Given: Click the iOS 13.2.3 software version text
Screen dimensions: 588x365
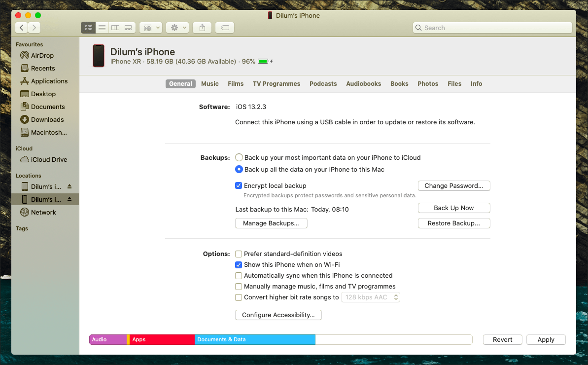Looking at the screenshot, I should point(251,107).
